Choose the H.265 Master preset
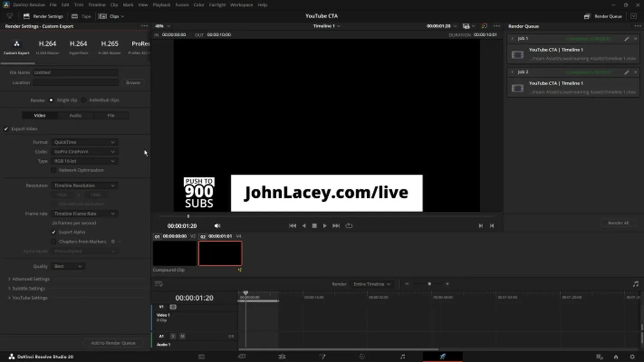 pos(110,47)
